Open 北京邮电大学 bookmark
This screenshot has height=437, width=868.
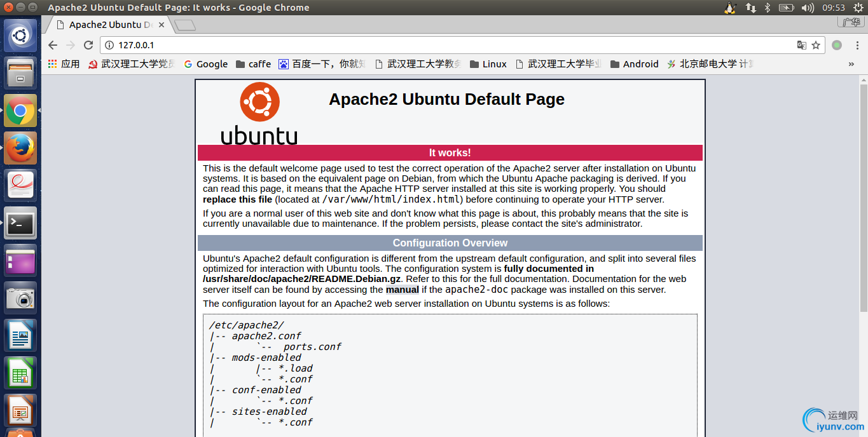[710, 64]
